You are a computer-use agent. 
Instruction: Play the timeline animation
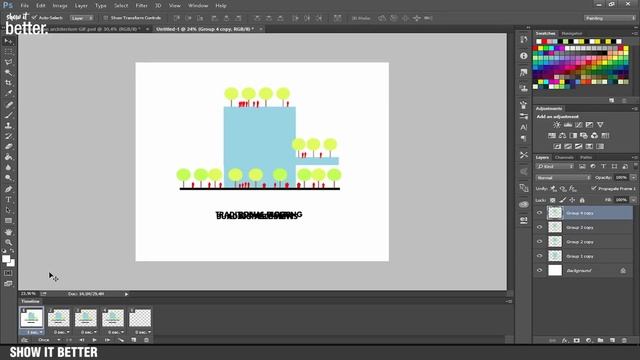[95, 340]
